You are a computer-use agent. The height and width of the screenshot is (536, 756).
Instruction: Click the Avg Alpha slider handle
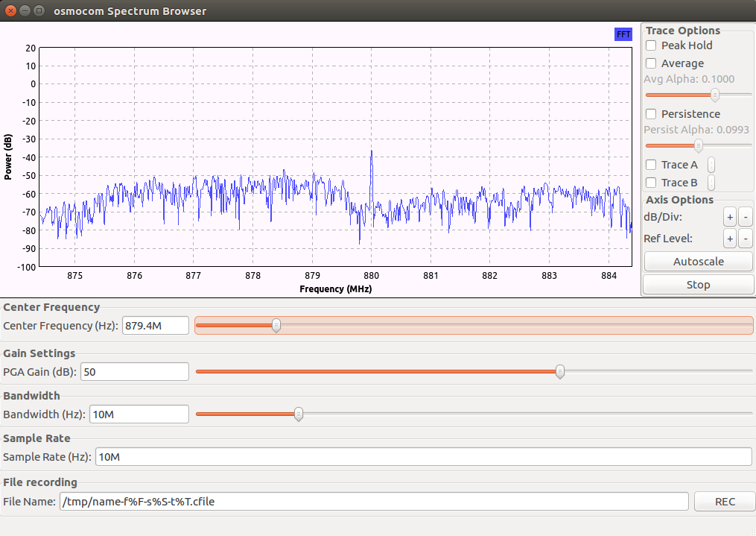point(715,95)
